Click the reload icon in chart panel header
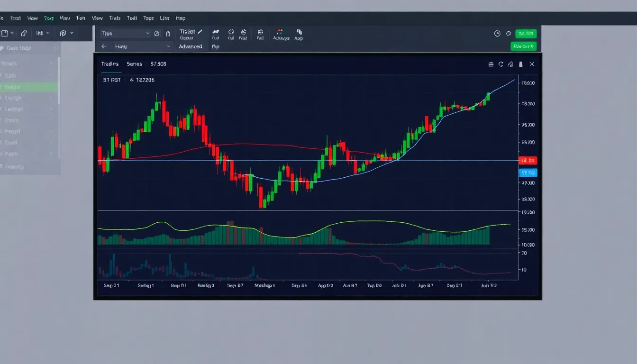The height and width of the screenshot is (364, 637). tap(501, 64)
